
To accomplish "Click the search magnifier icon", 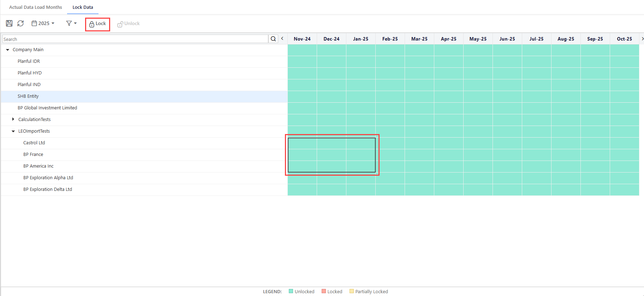I will click(273, 39).
